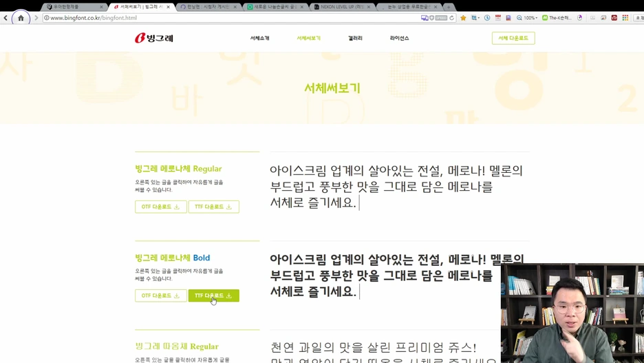Open a new browser tab
The image size is (644, 363).
coord(449,7)
